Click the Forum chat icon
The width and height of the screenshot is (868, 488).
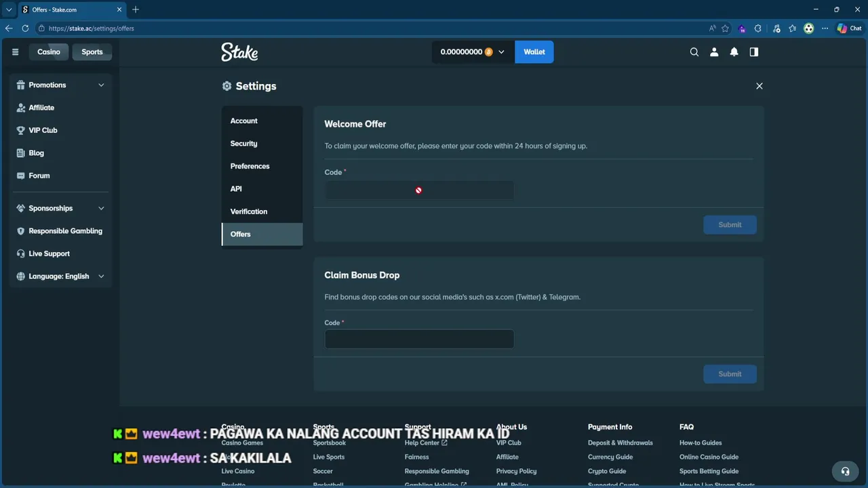pyautogui.click(x=20, y=176)
